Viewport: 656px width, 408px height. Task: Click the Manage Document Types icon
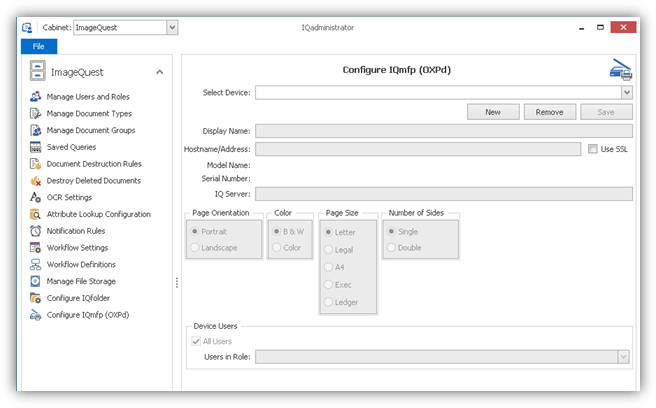36,113
